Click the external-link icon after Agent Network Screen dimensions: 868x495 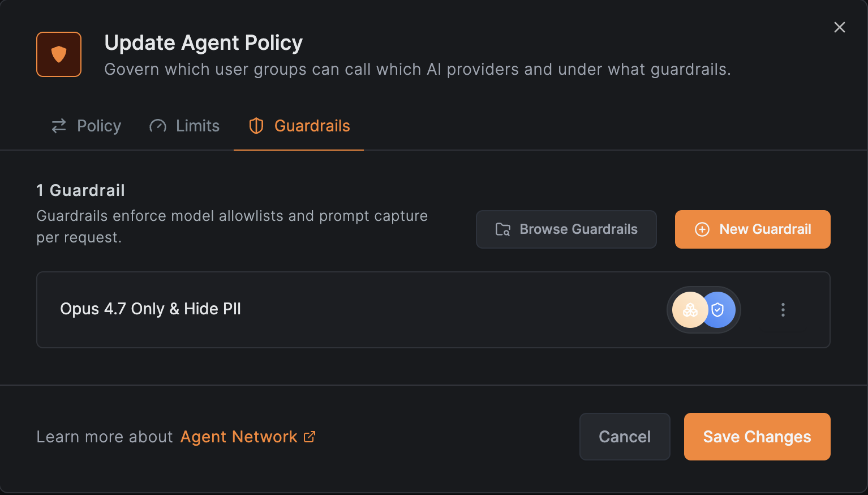tap(310, 437)
